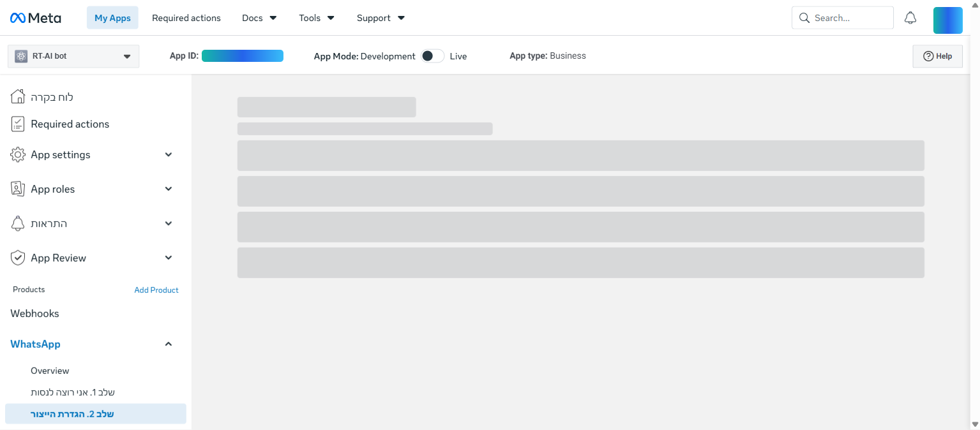This screenshot has width=980, height=430.
Task: Click the App roles person icon
Action: tap(18, 189)
